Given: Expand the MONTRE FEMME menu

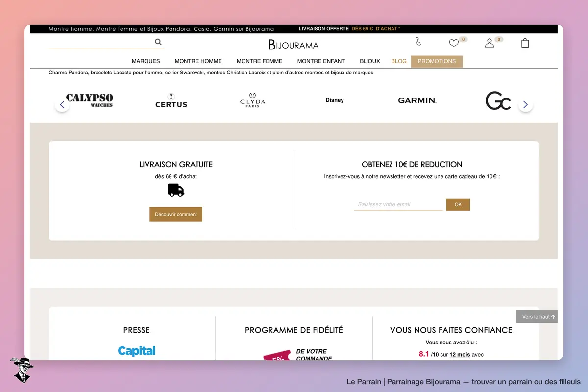Looking at the screenshot, I should tap(260, 61).
